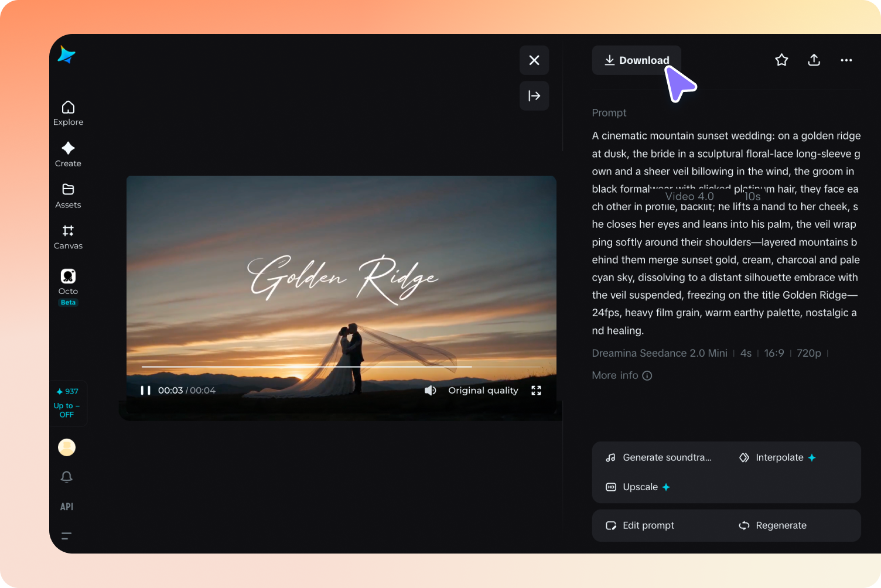View notifications bell
881x588 pixels.
67,477
